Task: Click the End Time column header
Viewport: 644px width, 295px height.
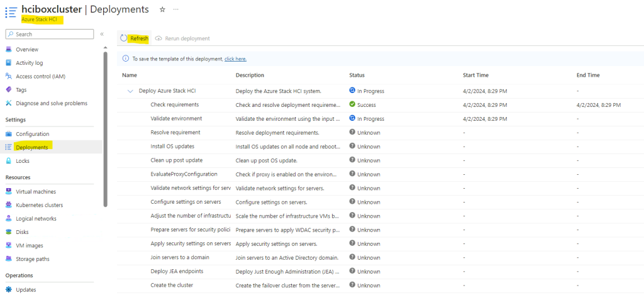Action: [x=588, y=75]
